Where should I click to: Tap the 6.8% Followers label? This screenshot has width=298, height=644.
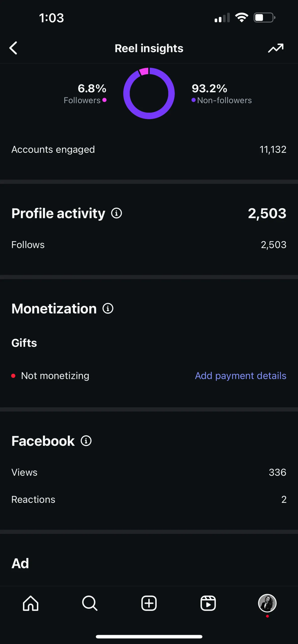coord(85,94)
